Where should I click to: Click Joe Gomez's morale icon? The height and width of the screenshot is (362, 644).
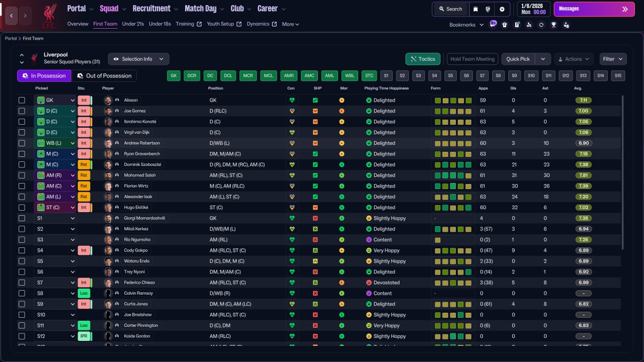coord(342,111)
